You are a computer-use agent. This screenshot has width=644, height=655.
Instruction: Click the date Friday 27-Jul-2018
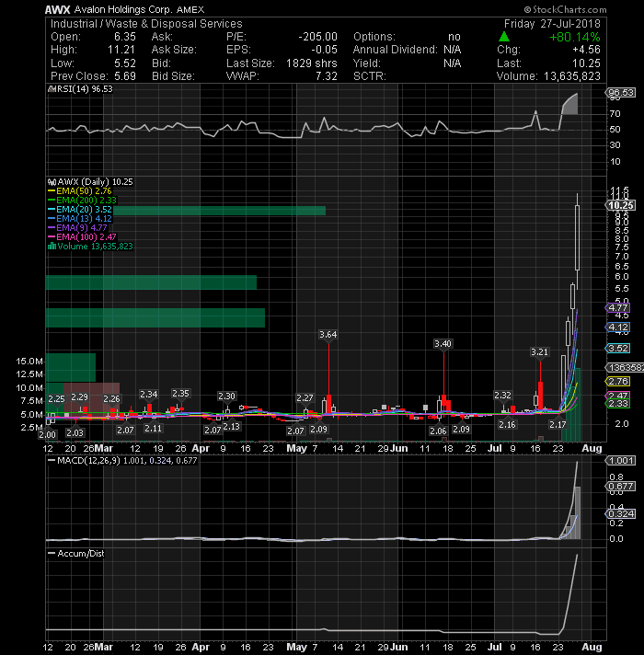[552, 24]
